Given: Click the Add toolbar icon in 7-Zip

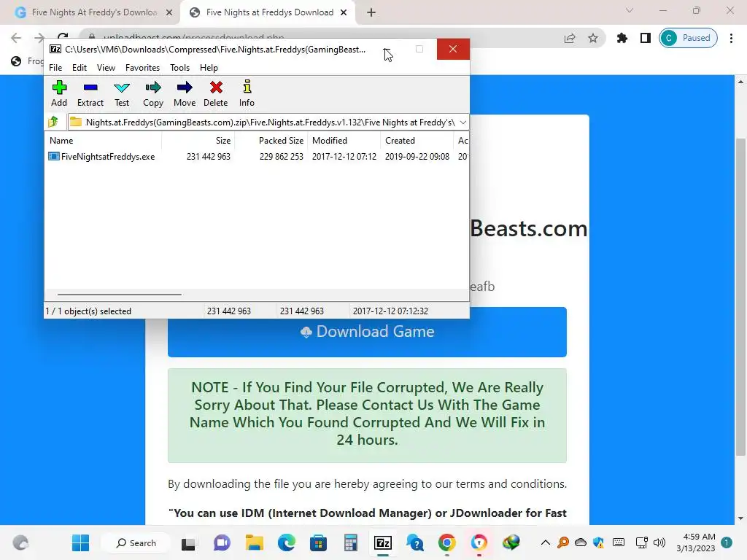Looking at the screenshot, I should click(x=59, y=93).
